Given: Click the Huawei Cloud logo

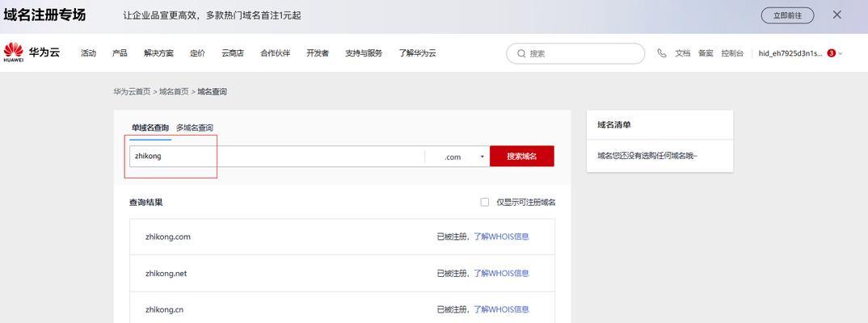Looking at the screenshot, I should [x=32, y=53].
